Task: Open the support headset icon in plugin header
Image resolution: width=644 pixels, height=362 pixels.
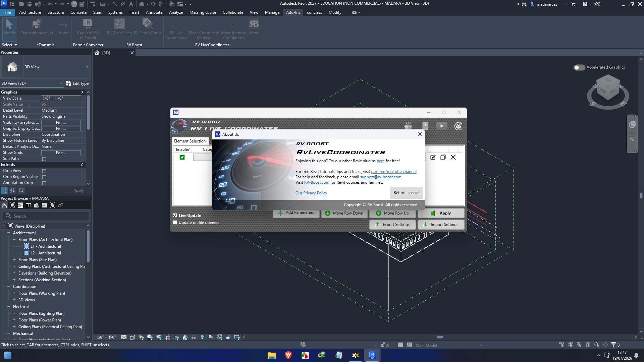Action: (x=458, y=126)
